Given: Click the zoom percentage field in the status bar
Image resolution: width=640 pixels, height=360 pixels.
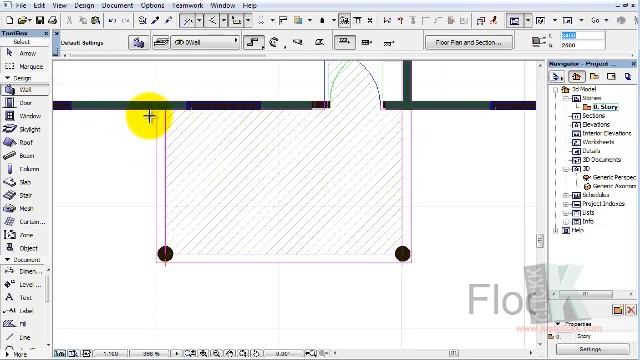Looking at the screenshot, I should pos(151,353).
